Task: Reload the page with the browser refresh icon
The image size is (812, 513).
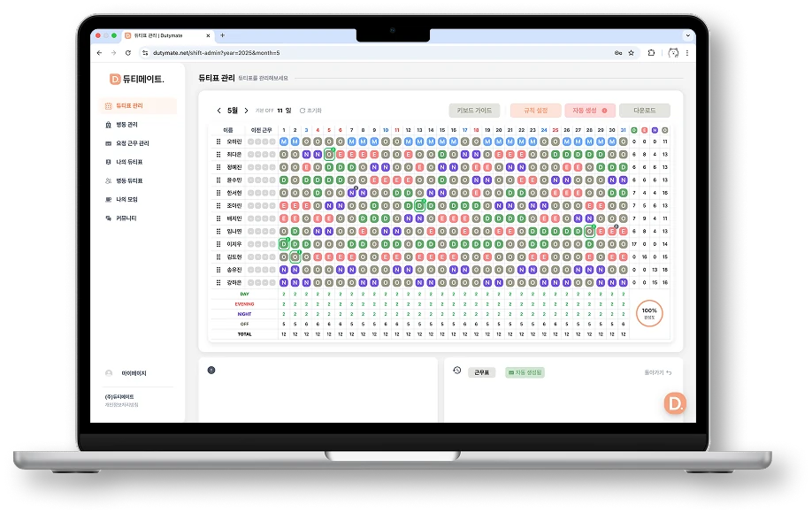Action: [x=128, y=53]
